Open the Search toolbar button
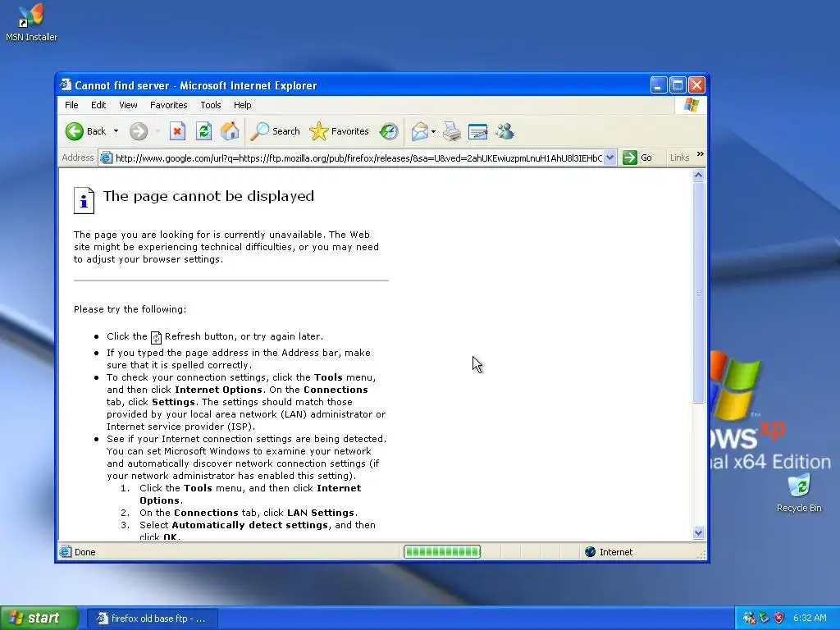The width and height of the screenshot is (840, 630). 276,131
